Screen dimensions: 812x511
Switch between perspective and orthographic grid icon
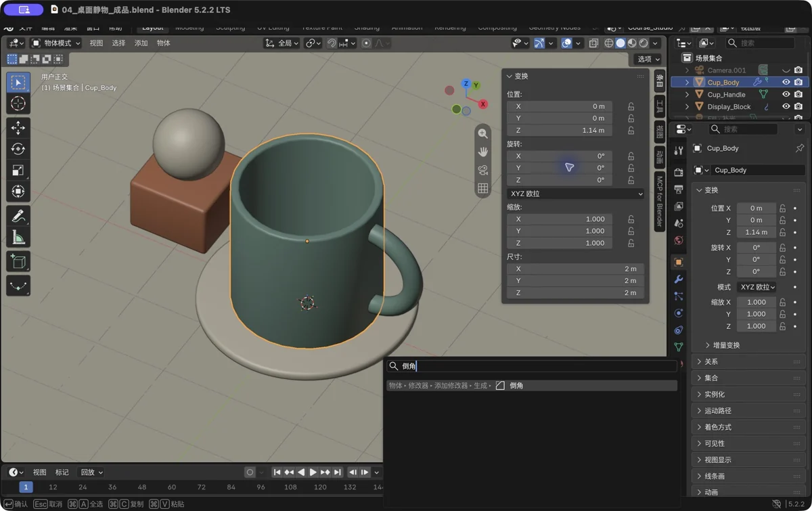(x=482, y=189)
